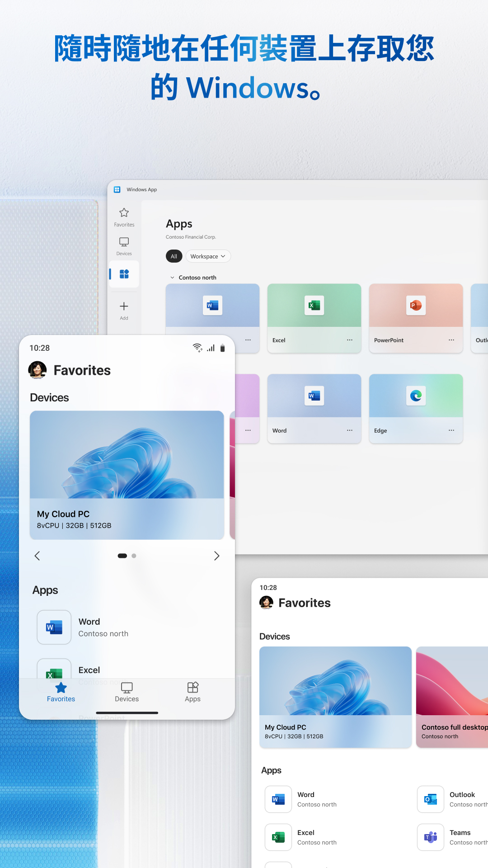
Task: Open Teams icon in tablet Apps list
Action: [x=431, y=837]
